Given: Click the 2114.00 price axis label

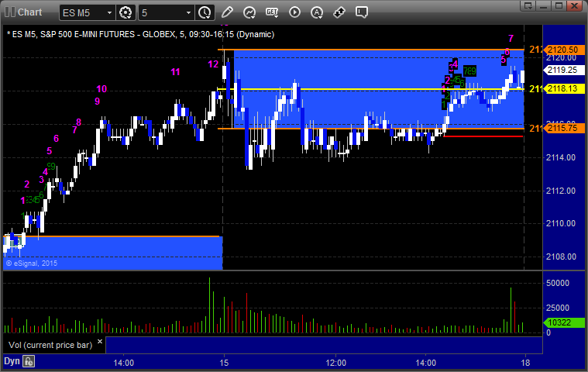Looking at the screenshot, I should click(x=561, y=157).
